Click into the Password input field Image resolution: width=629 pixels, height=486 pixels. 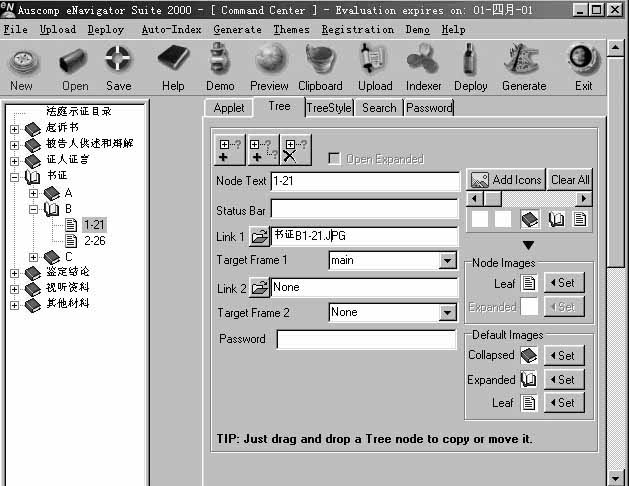pyautogui.click(x=366, y=340)
